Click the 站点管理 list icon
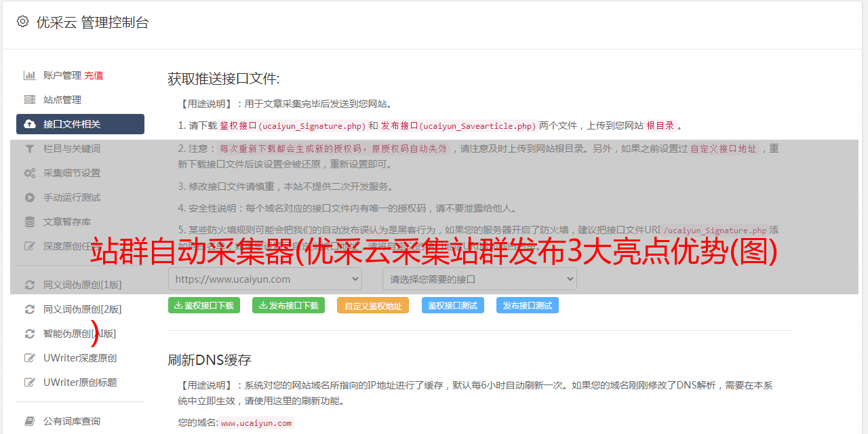This screenshot has height=434, width=868. (x=30, y=100)
